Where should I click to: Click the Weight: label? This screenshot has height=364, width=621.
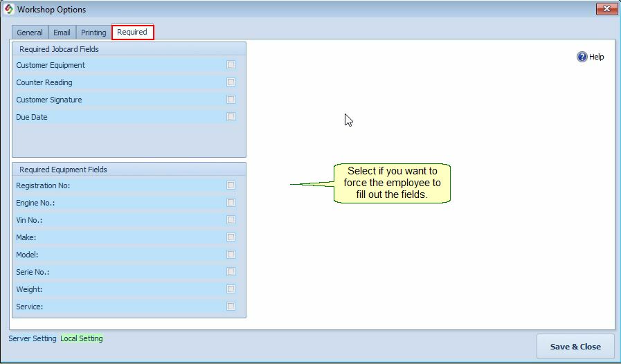coord(29,289)
